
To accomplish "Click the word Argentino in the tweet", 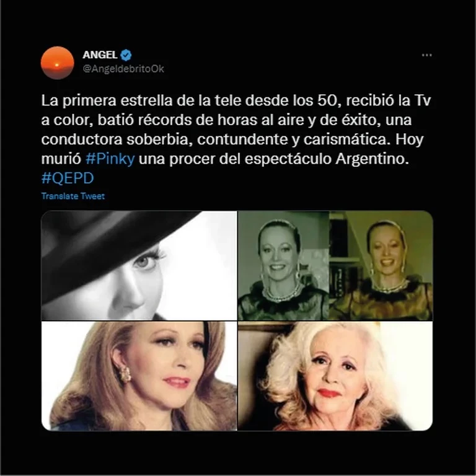I will pos(371,159).
